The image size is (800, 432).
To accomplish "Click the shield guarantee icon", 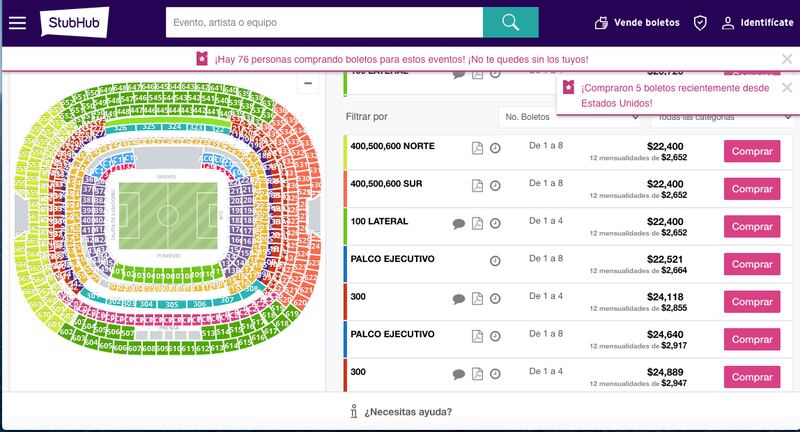I will pyautogui.click(x=701, y=22).
